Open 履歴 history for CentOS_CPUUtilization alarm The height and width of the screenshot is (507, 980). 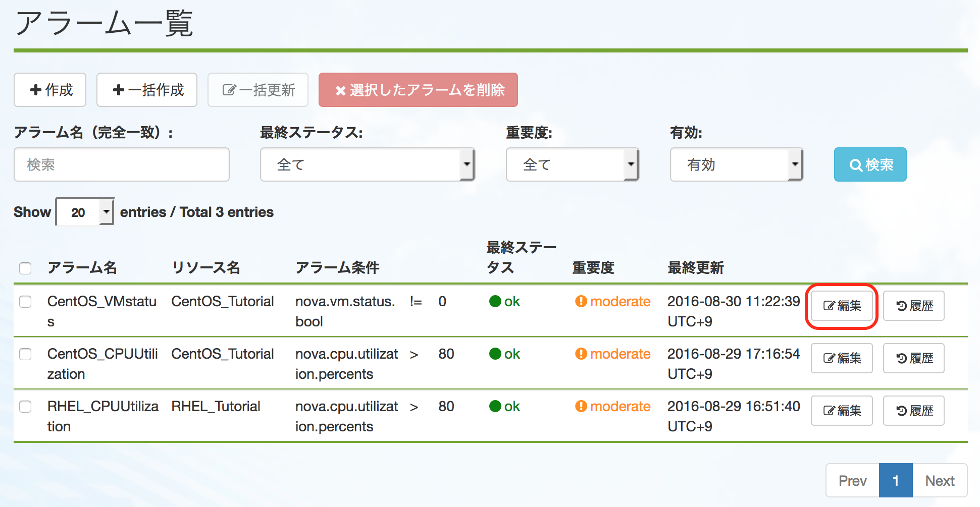pyautogui.click(x=914, y=358)
